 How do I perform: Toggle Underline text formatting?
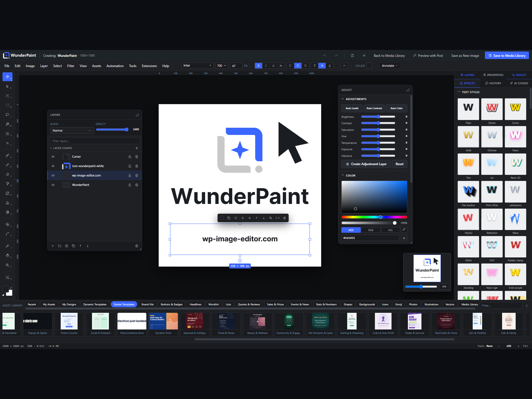[x=273, y=66]
